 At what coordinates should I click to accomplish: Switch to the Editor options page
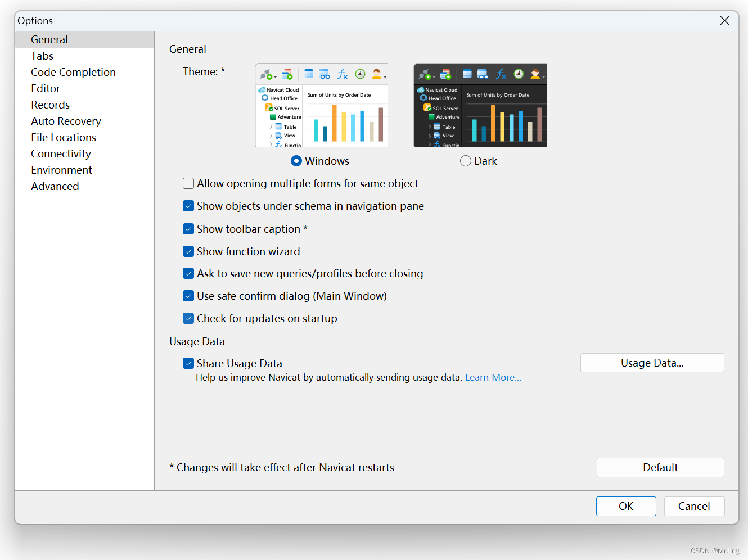[x=84, y=88]
